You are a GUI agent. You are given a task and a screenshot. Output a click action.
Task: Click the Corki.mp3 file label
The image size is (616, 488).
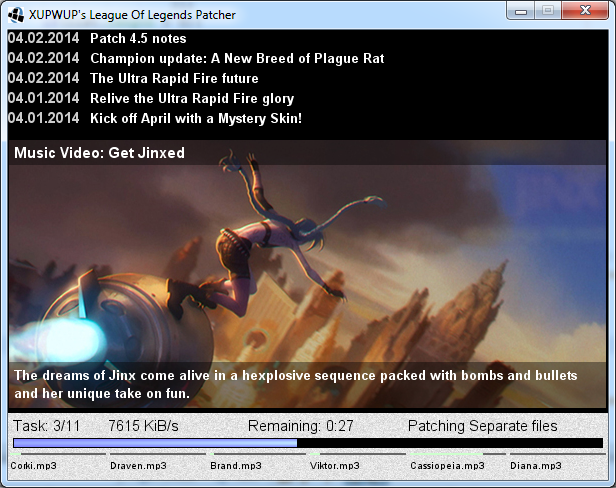tap(33, 466)
